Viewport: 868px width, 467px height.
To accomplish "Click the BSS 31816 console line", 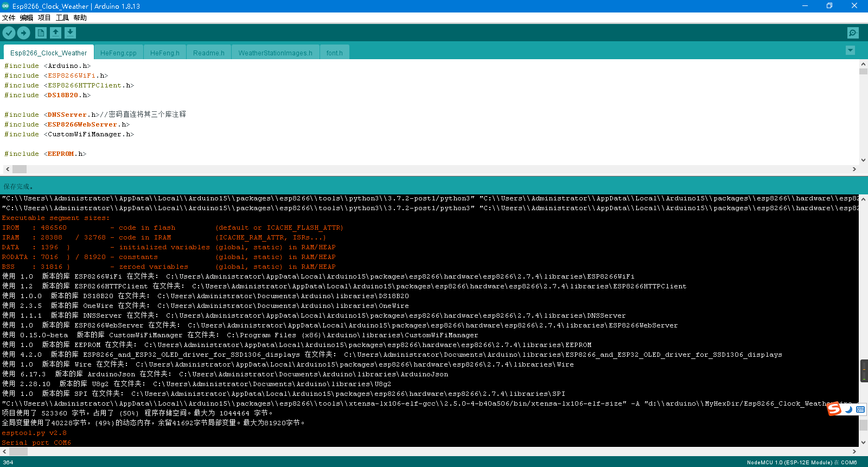I will tap(169, 267).
